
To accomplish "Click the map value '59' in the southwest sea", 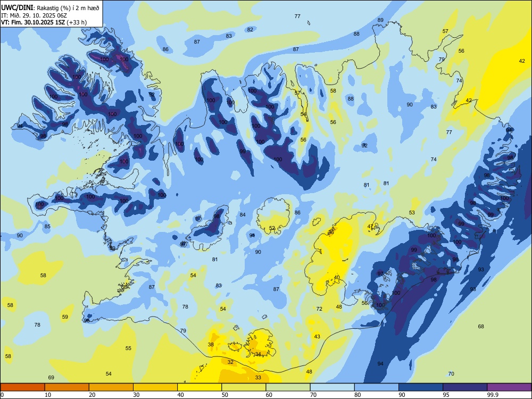I will pos(65,317).
